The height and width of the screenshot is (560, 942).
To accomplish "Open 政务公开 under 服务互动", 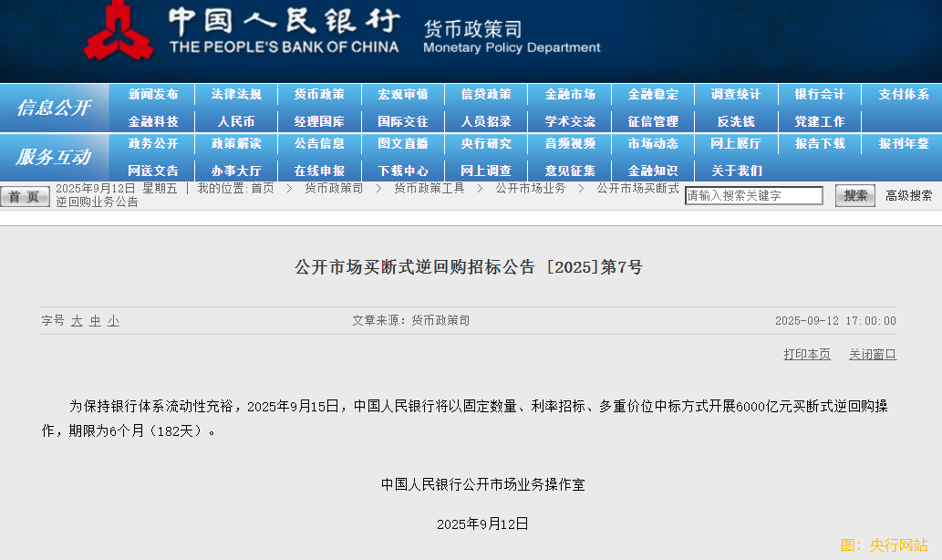I will pos(153,143).
